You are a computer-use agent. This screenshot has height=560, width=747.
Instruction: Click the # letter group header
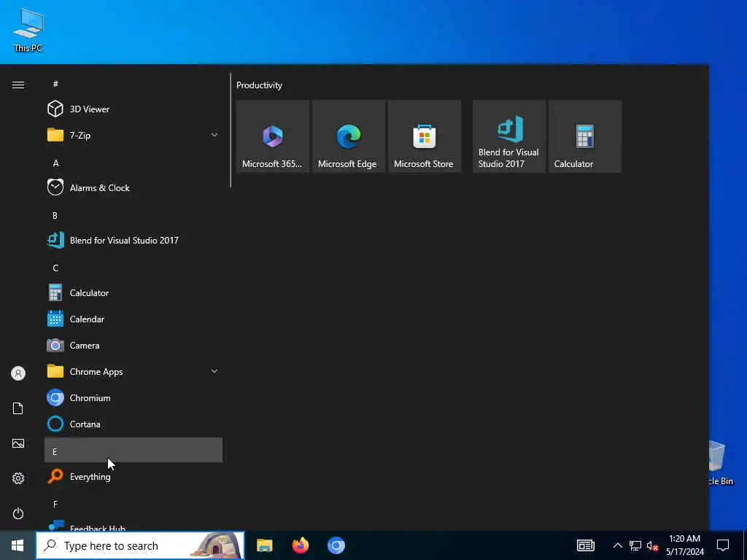[133, 84]
